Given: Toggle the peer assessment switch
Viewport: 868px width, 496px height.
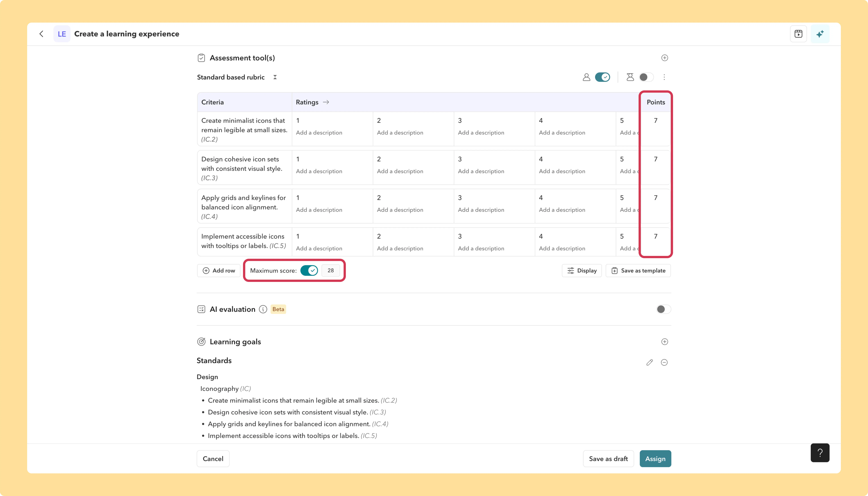Looking at the screenshot, I should pyautogui.click(x=646, y=77).
